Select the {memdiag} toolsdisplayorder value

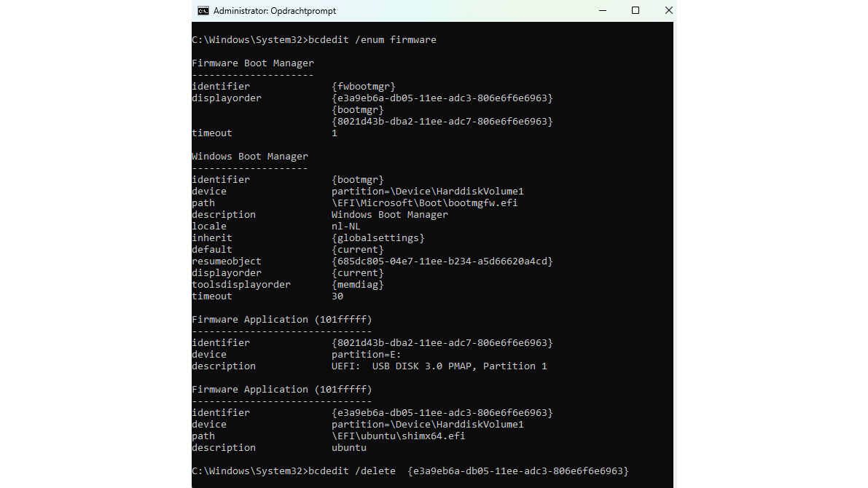(x=358, y=284)
